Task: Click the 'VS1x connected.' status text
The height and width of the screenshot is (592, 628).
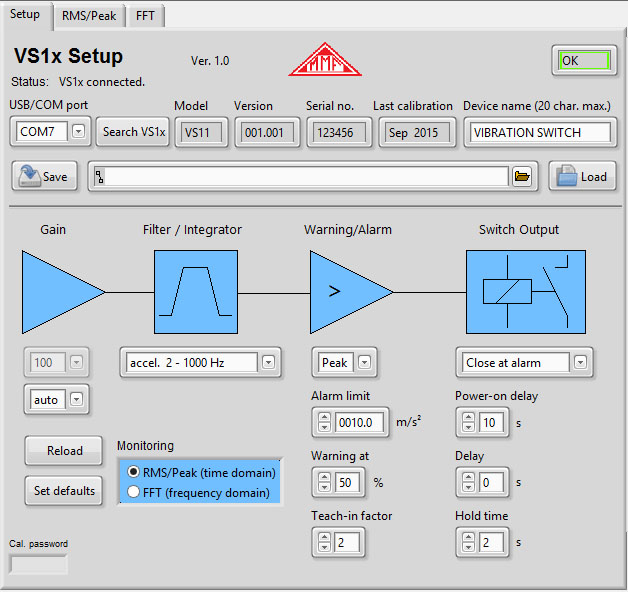Action: point(102,82)
